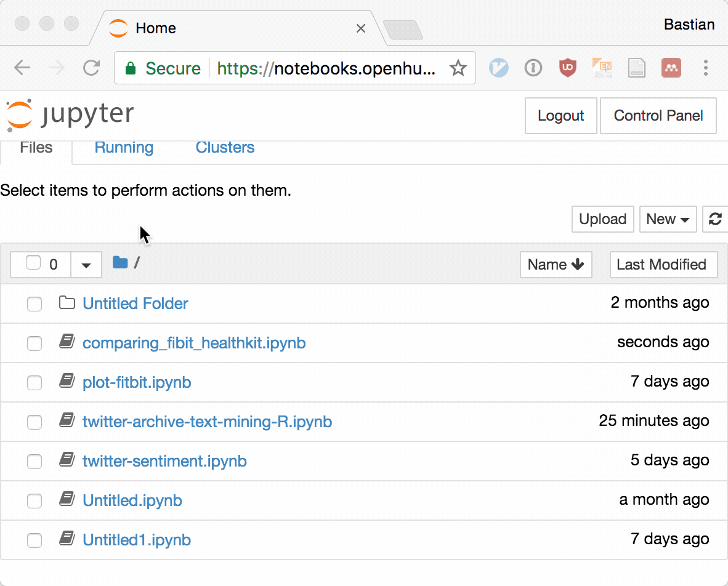This screenshot has height=586, width=728.
Task: Click the root path slash breadcrumb
Action: pos(137,263)
